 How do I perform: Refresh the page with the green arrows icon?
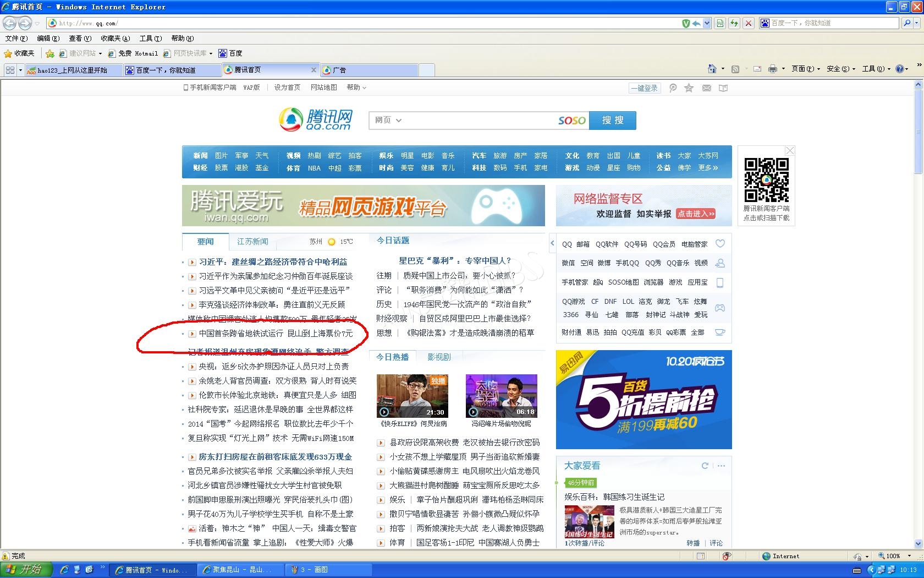tap(734, 23)
